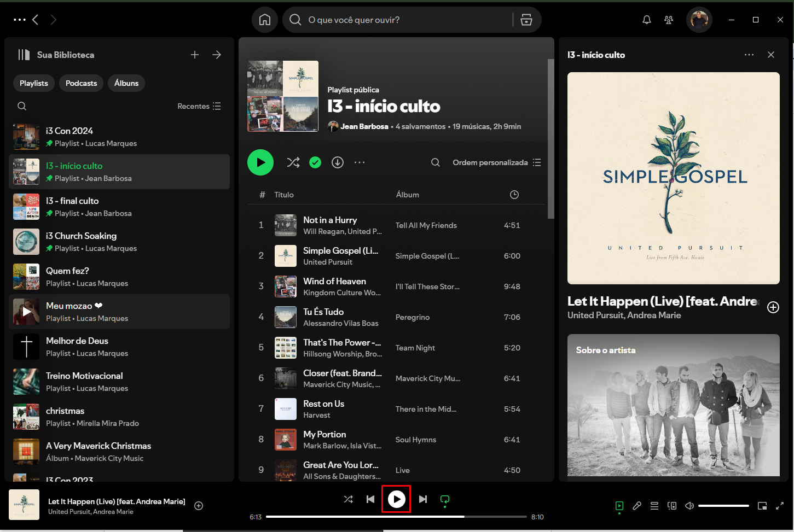Select track Not in a Hurry
Screen dimensions: 794x532
click(330, 220)
